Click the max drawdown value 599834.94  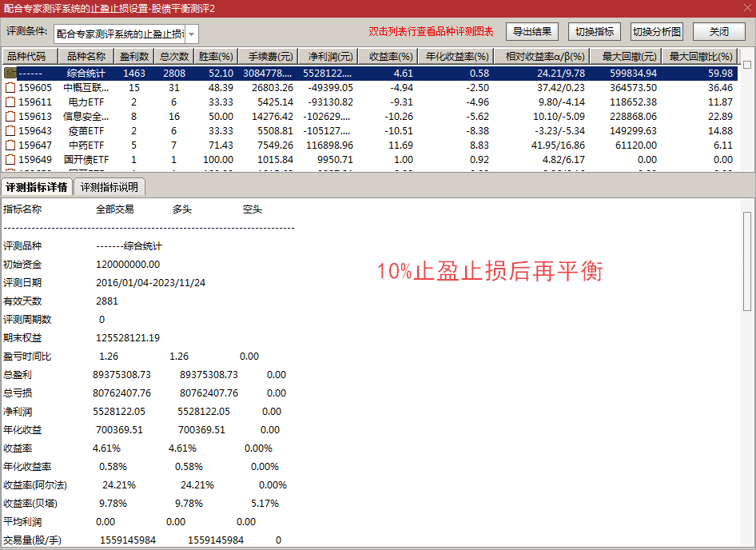[634, 74]
